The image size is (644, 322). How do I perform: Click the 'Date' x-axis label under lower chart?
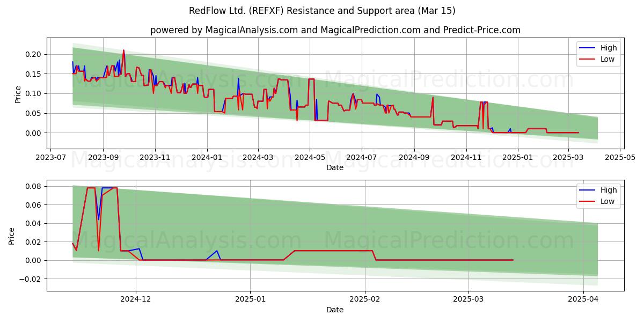[x=335, y=310]
